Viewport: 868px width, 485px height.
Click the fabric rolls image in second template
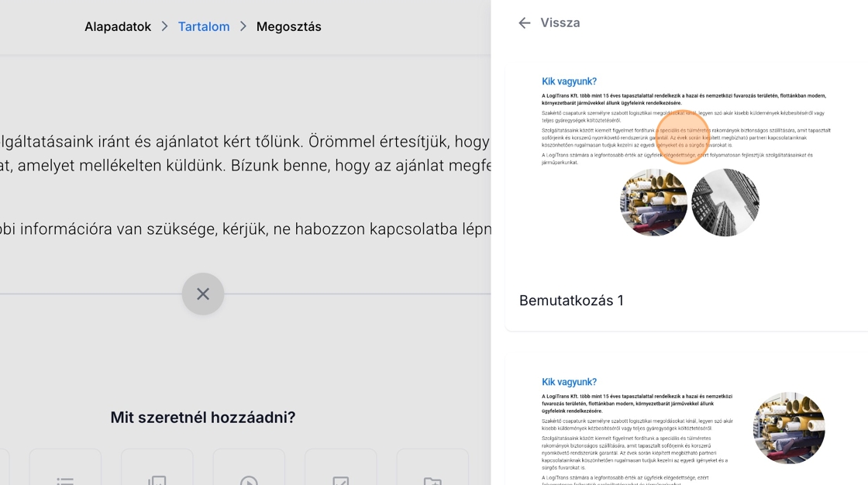coord(789,428)
